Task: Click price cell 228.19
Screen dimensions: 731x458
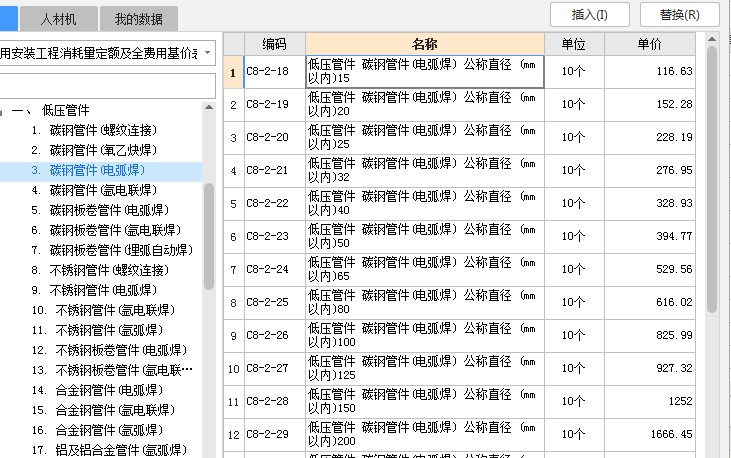Action: click(x=650, y=138)
